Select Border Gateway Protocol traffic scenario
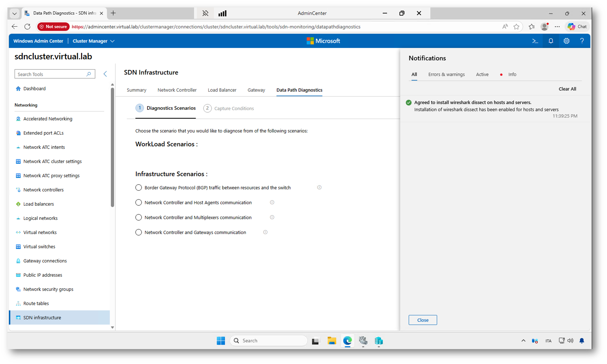This screenshot has height=364, width=607. [x=139, y=188]
